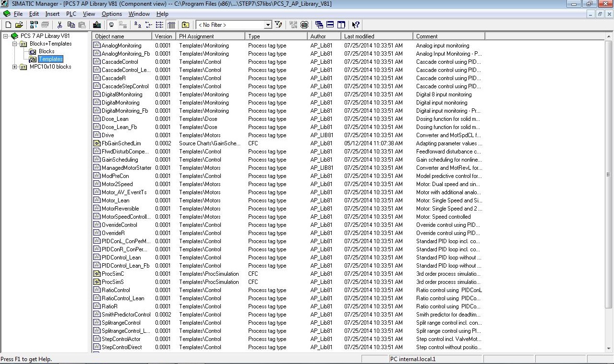614x364 pixels.
Task: Sort by the Object name column header
Action: 122,36
